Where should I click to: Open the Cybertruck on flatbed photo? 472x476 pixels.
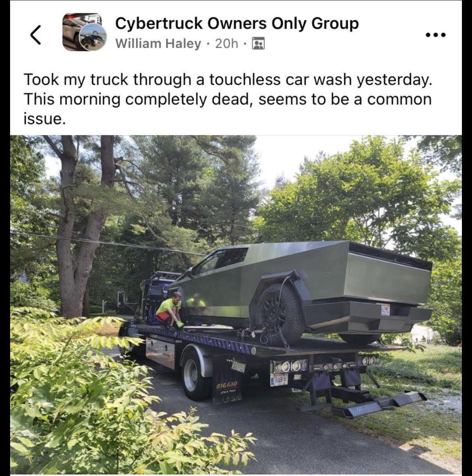point(236,305)
